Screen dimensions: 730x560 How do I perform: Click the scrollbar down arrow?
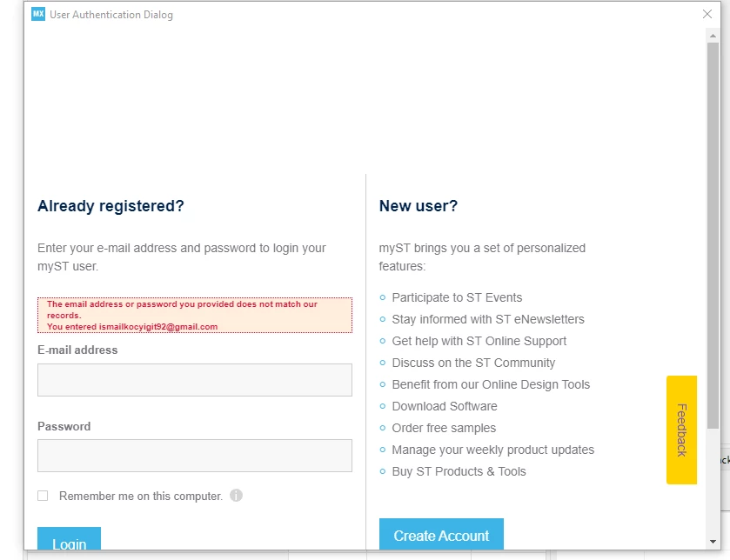tap(713, 542)
